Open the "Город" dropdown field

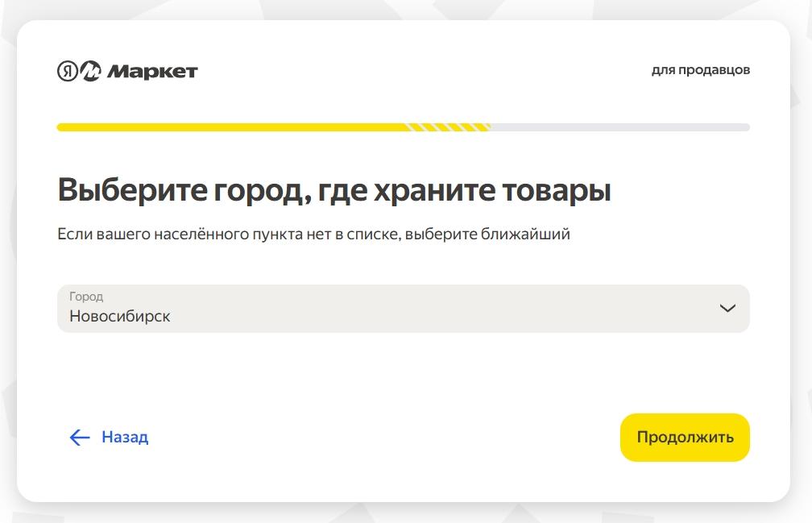pos(404,309)
